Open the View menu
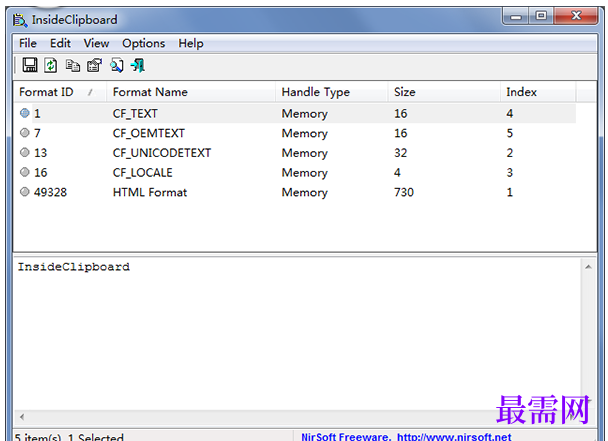 (x=96, y=43)
